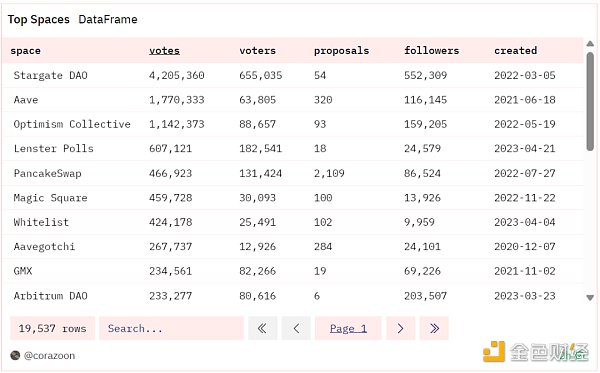Click Arbitrum DAO proposals value 6

point(317,296)
